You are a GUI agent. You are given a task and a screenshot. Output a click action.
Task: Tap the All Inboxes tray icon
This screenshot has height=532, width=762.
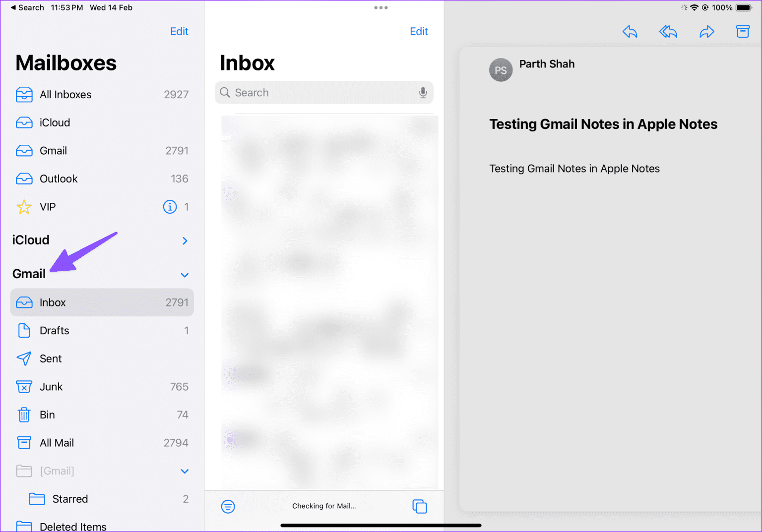24,94
